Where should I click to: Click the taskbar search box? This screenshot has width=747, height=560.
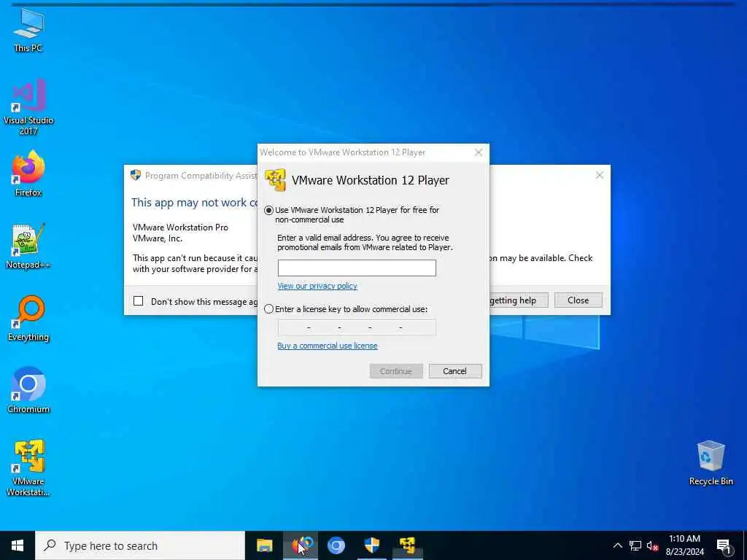click(x=140, y=545)
